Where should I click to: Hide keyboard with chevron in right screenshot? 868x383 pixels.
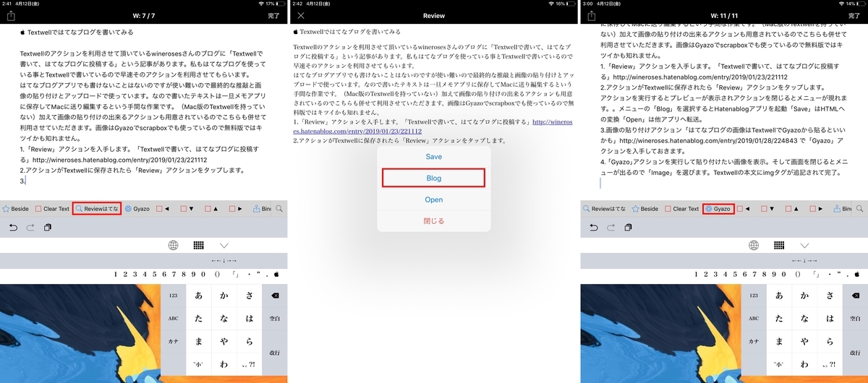(x=804, y=246)
